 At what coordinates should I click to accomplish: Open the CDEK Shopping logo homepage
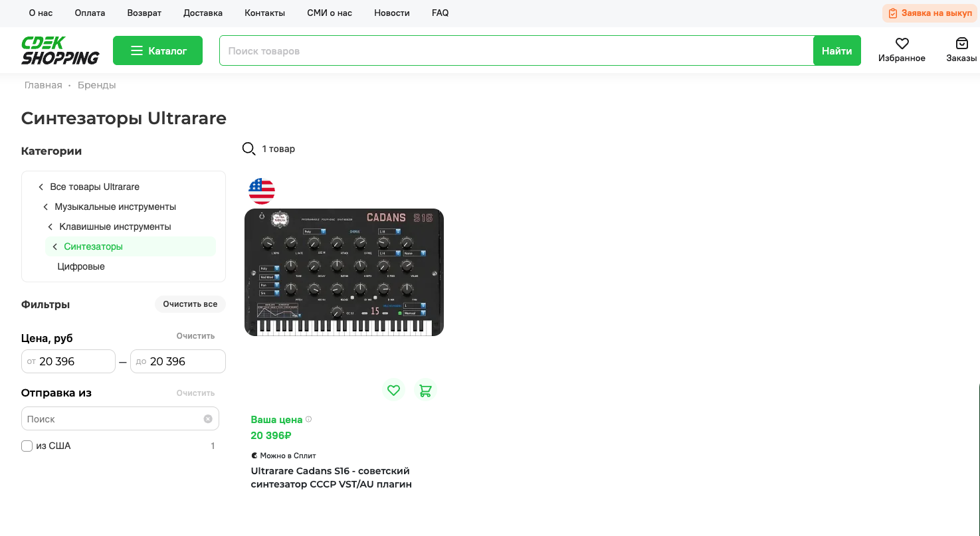click(x=60, y=50)
